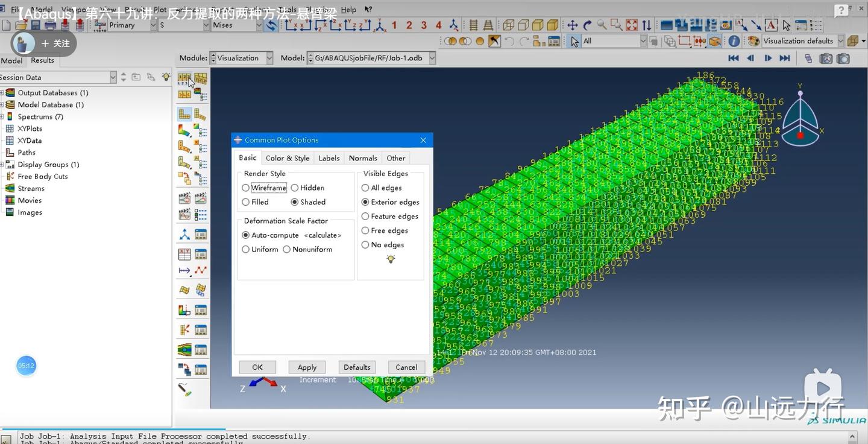868x444 pixels.
Task: Click the 关注 follow button
Action: [x=56, y=43]
